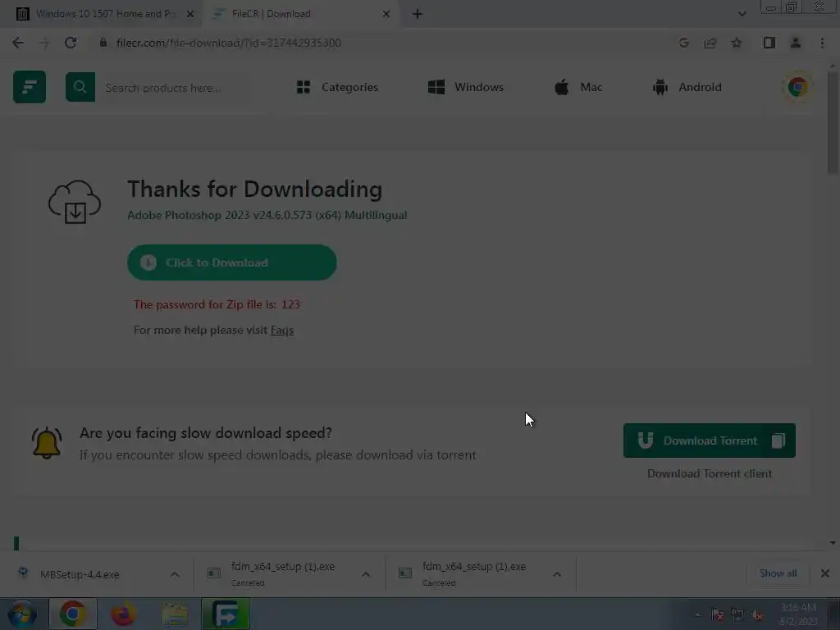840x630 pixels.
Task: Click the cloud download icon
Action: tap(75, 202)
